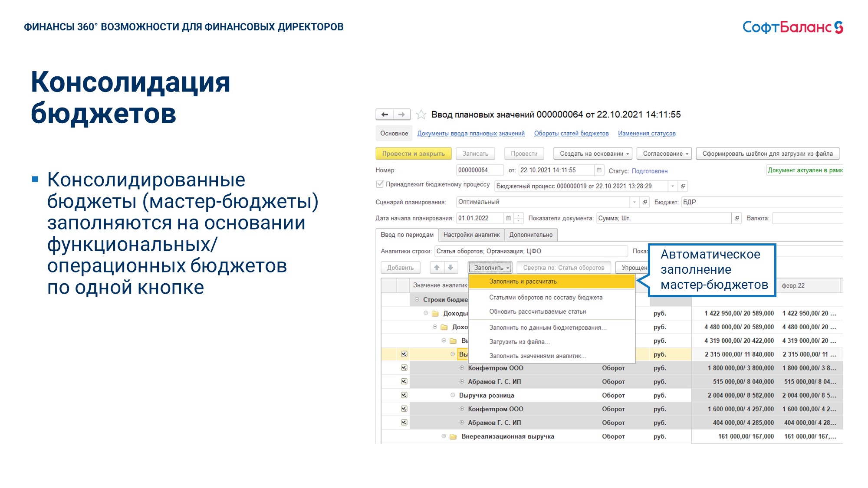The width and height of the screenshot is (868, 488).
Task: Open the Заполнить dropdown button
Action: pos(490,268)
